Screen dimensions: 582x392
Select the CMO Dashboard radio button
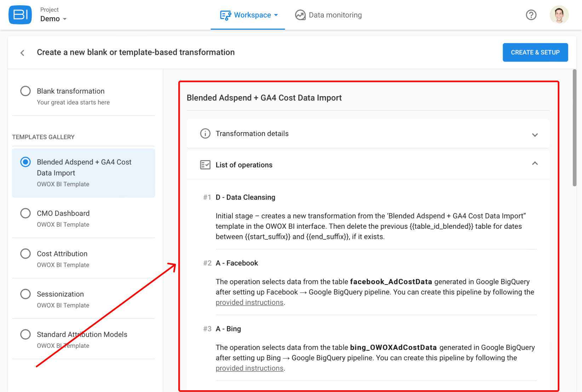coord(25,213)
